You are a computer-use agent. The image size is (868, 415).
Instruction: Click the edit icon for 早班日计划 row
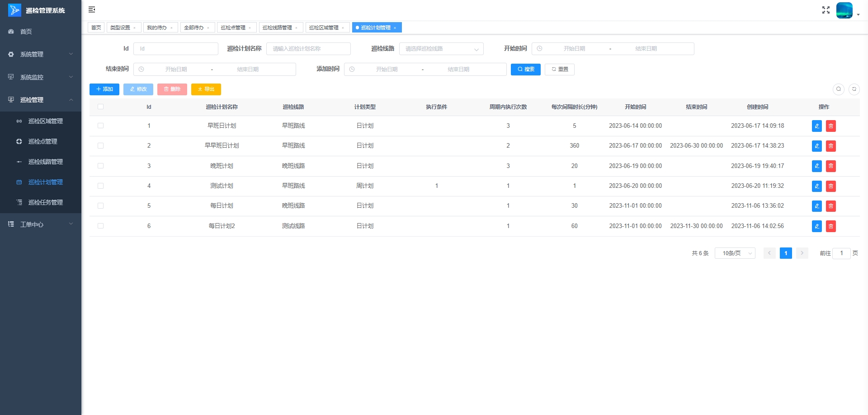pos(816,126)
